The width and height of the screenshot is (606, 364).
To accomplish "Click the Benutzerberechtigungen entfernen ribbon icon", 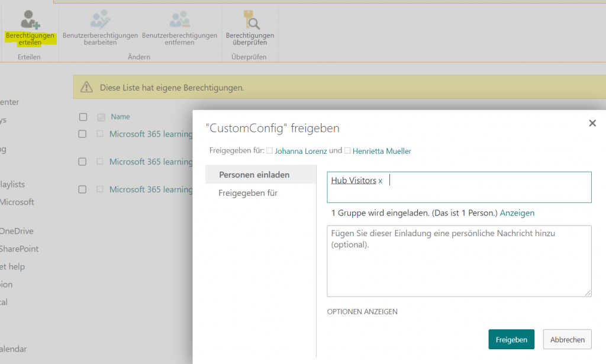I will coord(180,20).
